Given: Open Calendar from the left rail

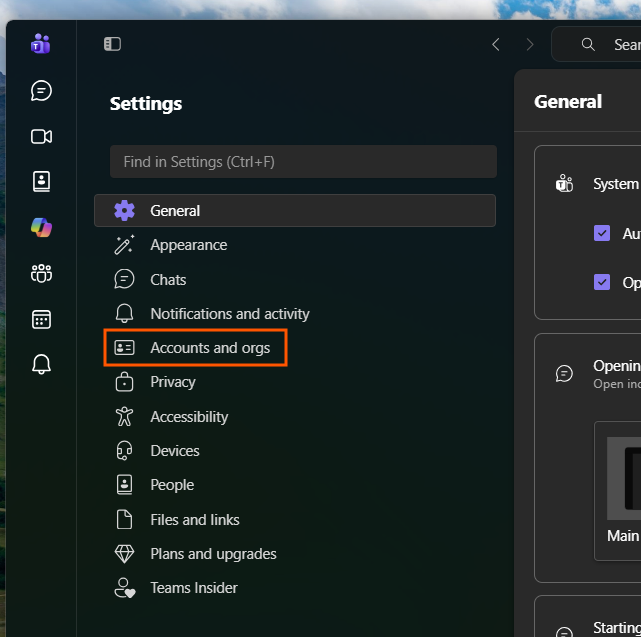Looking at the screenshot, I should (x=41, y=319).
